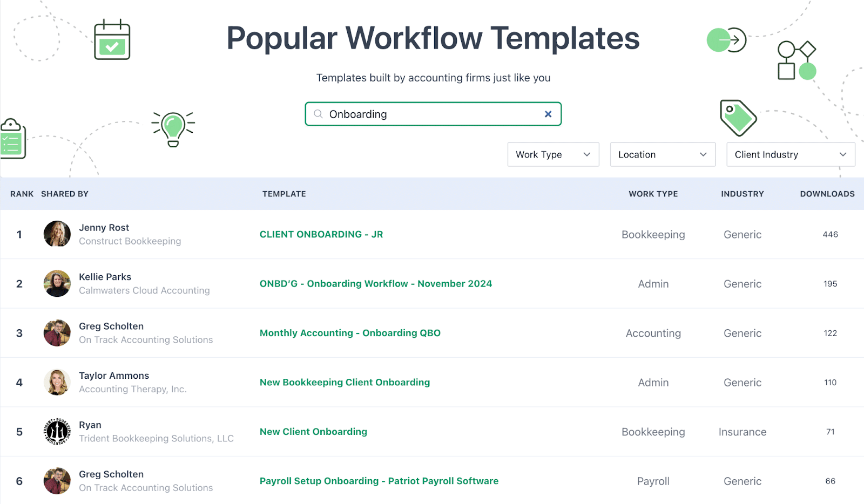Viewport: 864px width, 504px height.
Task: Click inside the Onboarding search box
Action: (x=432, y=114)
